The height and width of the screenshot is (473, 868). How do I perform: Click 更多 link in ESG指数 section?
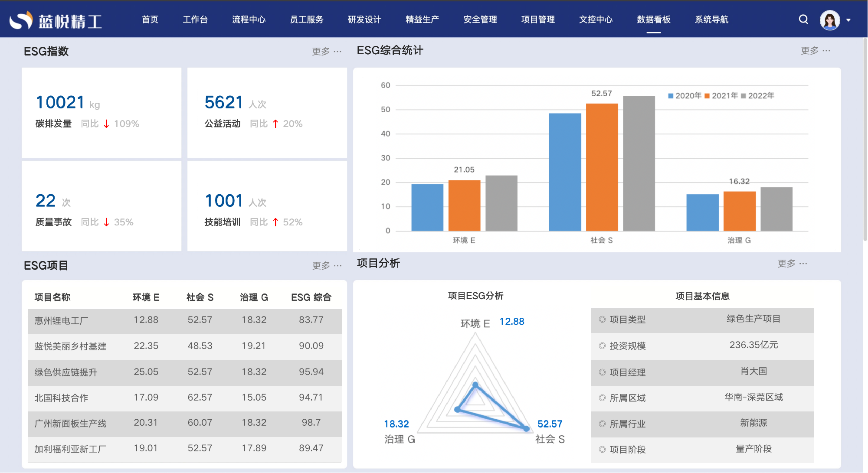coord(327,52)
